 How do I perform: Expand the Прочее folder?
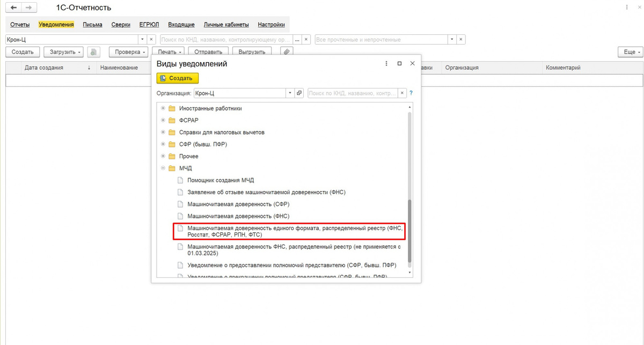click(x=163, y=156)
